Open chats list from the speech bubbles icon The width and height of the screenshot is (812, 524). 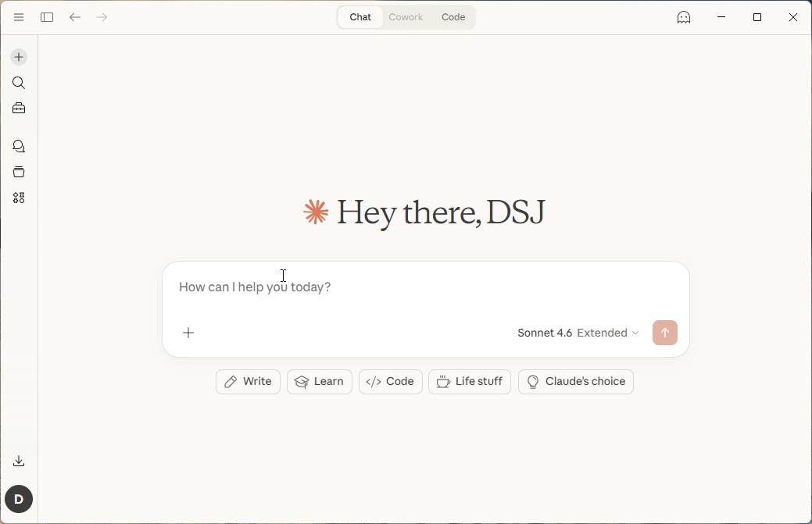pos(19,146)
